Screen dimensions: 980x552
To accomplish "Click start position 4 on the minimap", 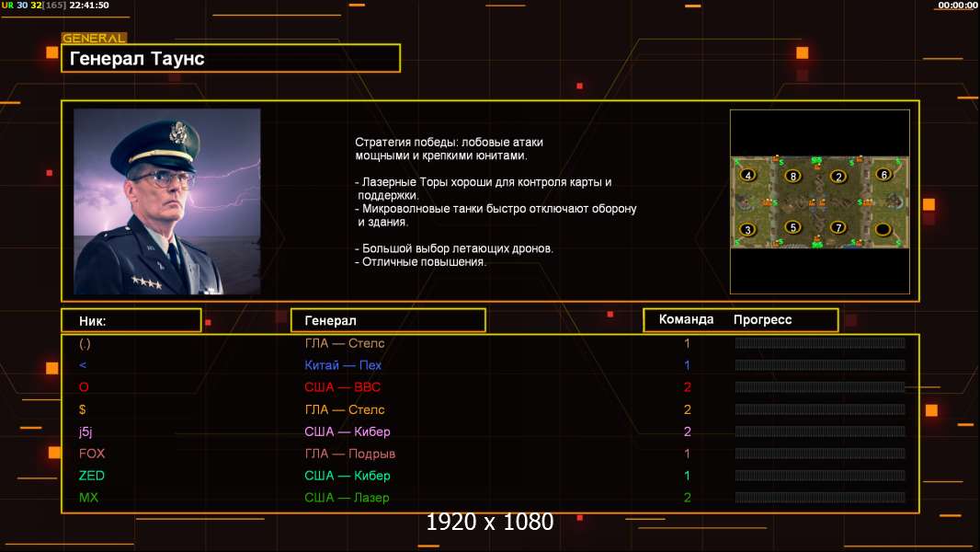I will tap(747, 176).
